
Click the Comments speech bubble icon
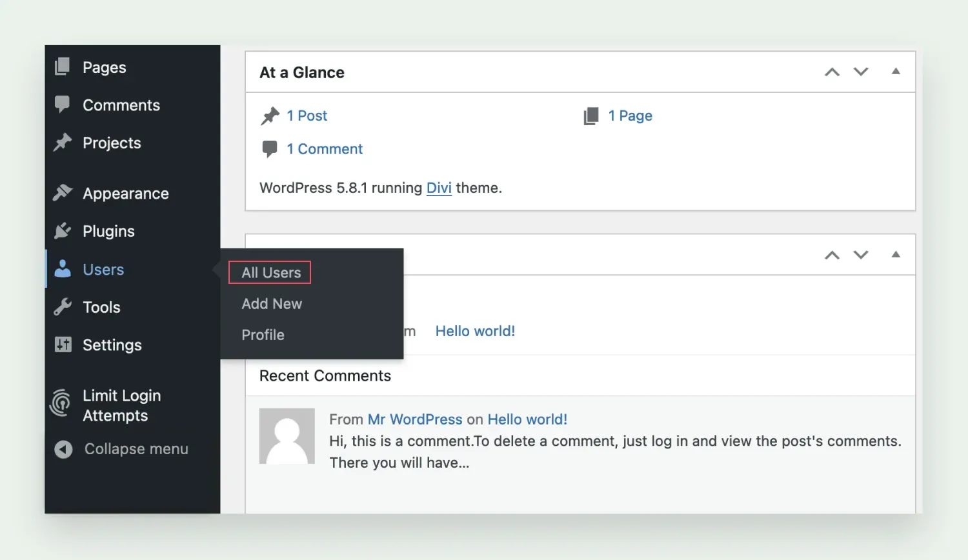tap(63, 105)
